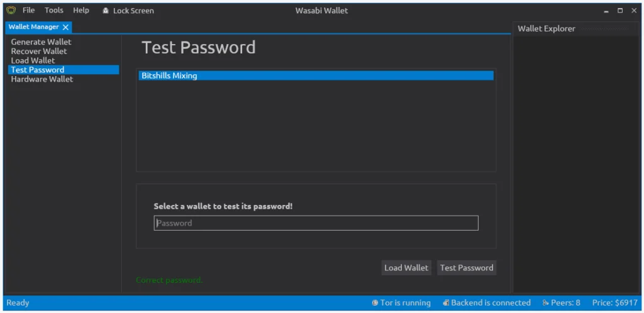Go to Load Wallet in the sidebar
The width and height of the screenshot is (644, 313).
click(33, 61)
